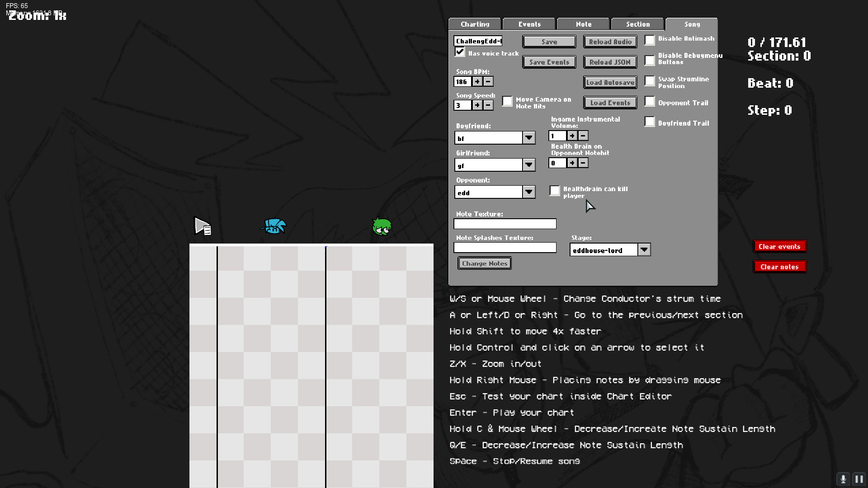Viewport: 868px width, 488px height.
Task: Click the red Clear events button
Action: click(780, 246)
